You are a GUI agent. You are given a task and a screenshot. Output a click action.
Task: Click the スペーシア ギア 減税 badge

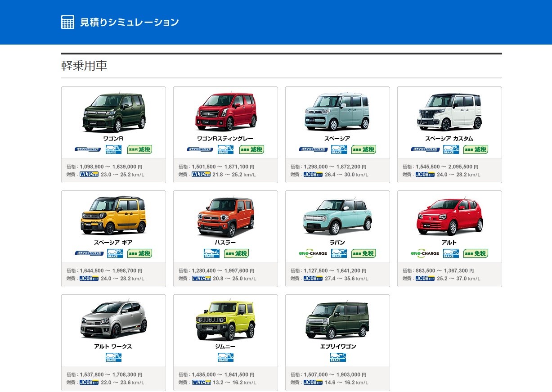pyautogui.click(x=140, y=253)
